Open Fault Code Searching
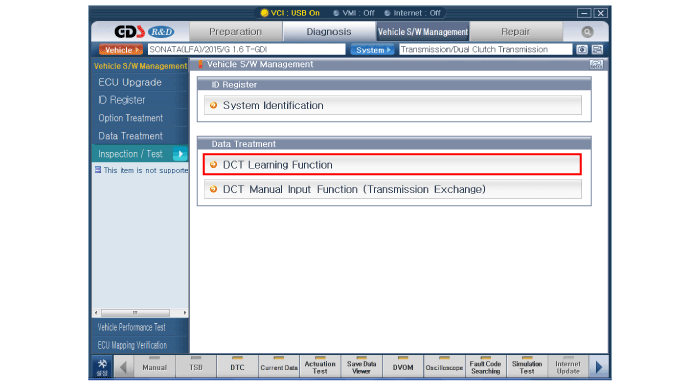Screen dimensions: 699x385 pyautogui.click(x=485, y=367)
